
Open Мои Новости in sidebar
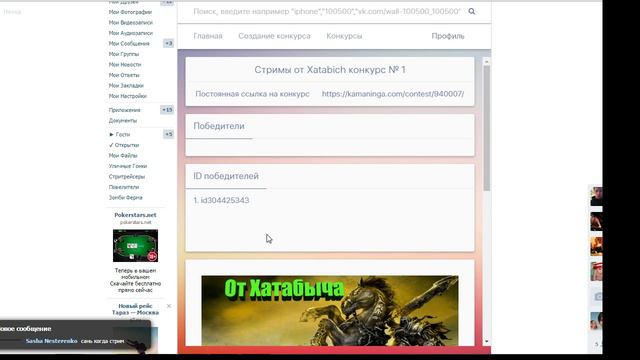[x=125, y=64]
